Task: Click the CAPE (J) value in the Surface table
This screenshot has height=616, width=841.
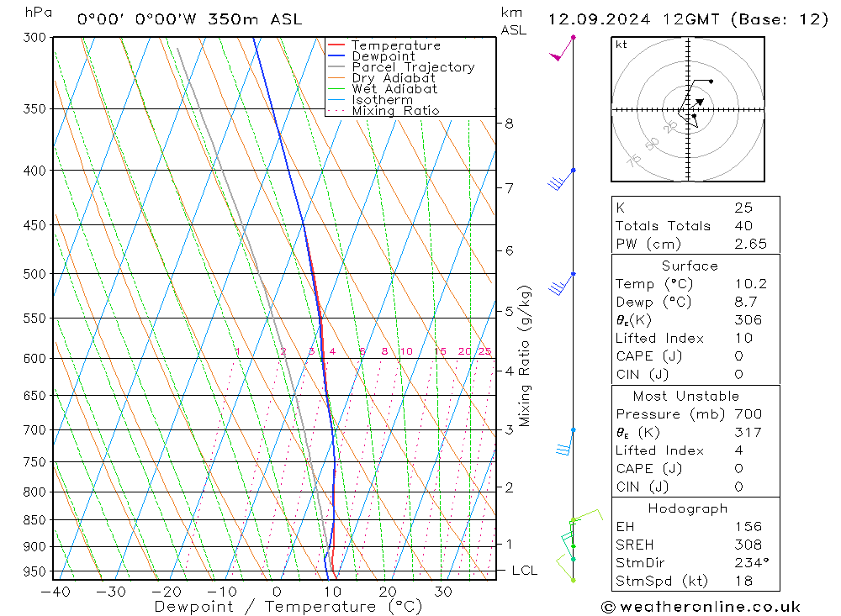Action: pyautogui.click(x=738, y=356)
